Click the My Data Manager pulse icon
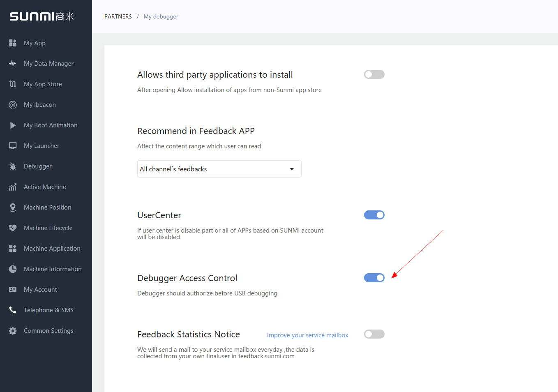Image resolution: width=558 pixels, height=392 pixels. tap(13, 63)
